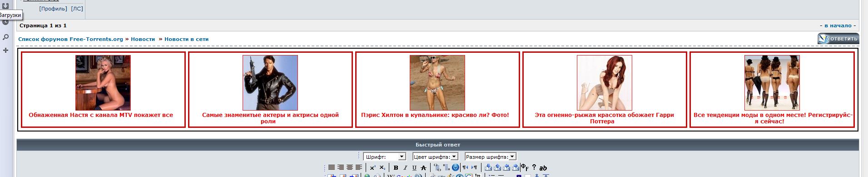Click the man with gun thumbnail

point(270,83)
